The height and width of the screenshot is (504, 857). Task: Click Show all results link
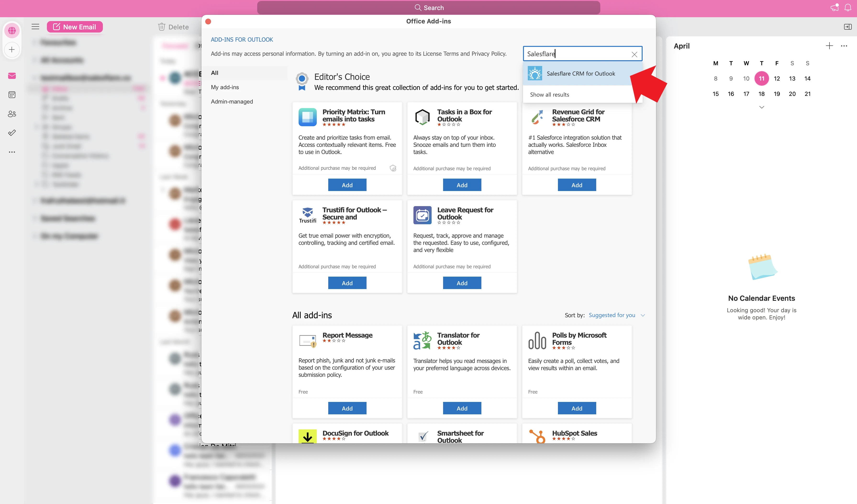point(549,94)
